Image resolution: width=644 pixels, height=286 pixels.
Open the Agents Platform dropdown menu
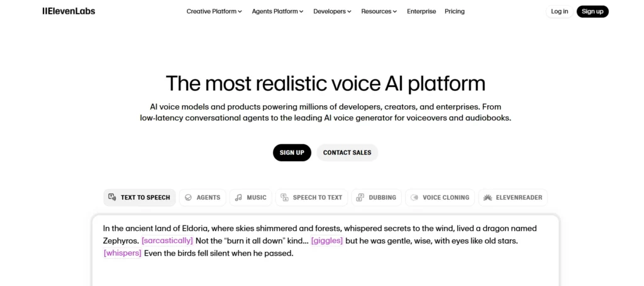pyautogui.click(x=277, y=11)
